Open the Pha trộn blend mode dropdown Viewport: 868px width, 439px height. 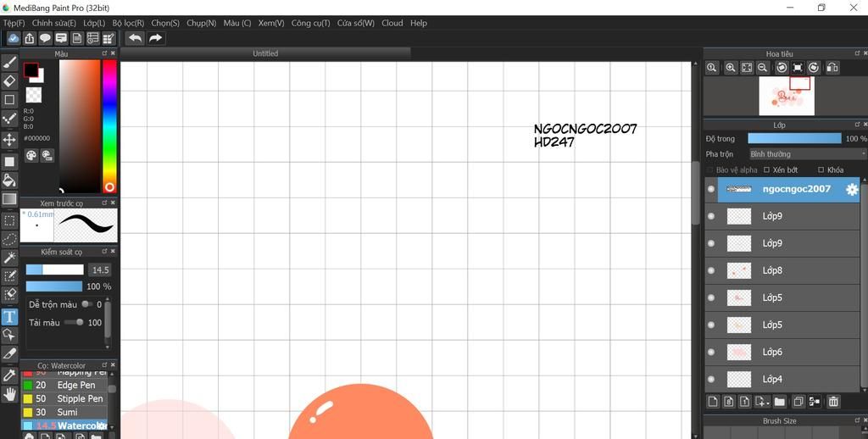pyautogui.click(x=808, y=154)
